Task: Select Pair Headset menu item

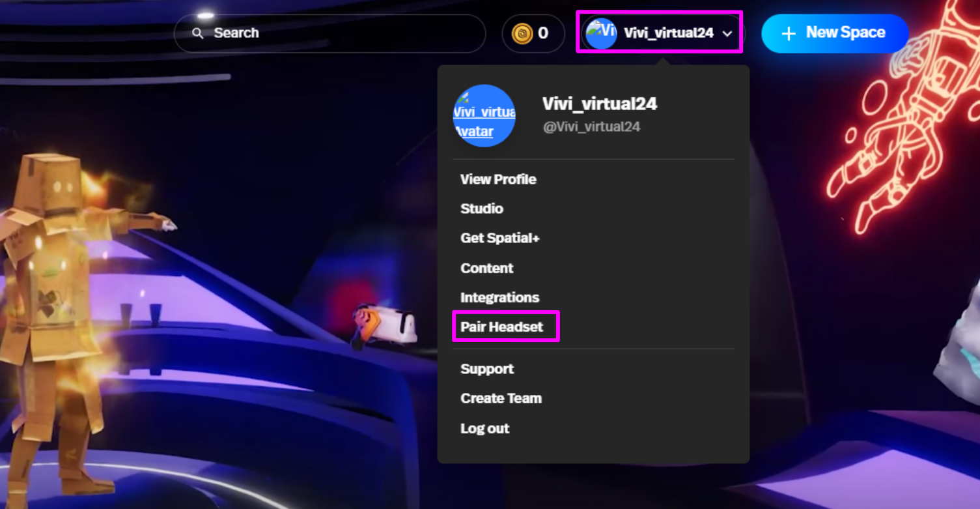Action: 502,327
